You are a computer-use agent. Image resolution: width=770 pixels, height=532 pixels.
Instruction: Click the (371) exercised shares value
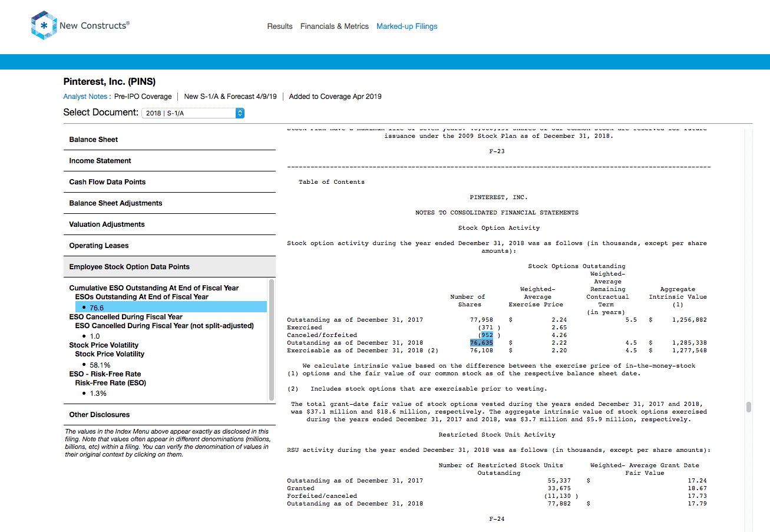pyautogui.click(x=489, y=328)
